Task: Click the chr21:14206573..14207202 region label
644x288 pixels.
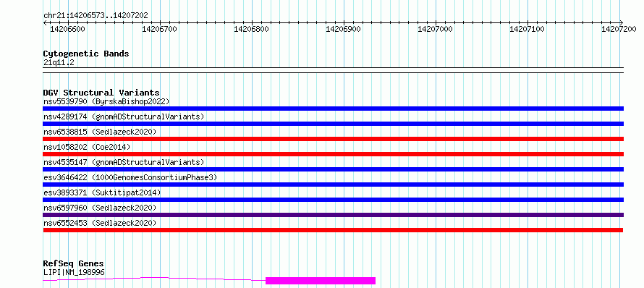Action: 96,16
